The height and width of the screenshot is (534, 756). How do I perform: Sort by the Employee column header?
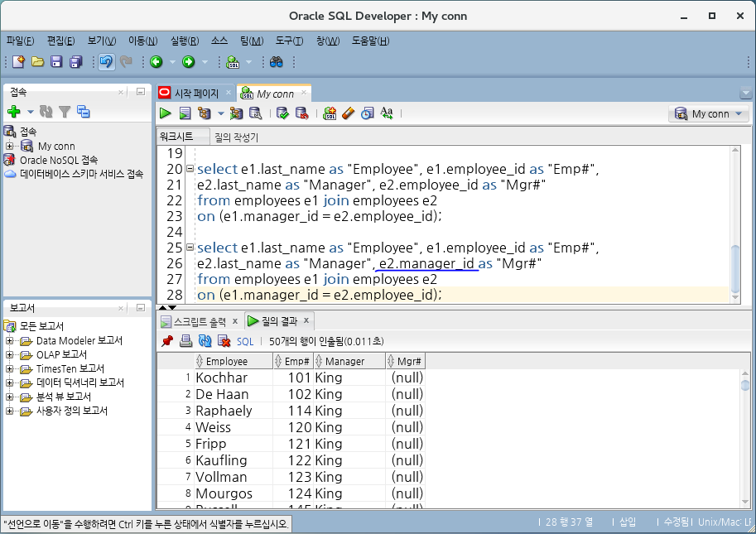(x=234, y=361)
